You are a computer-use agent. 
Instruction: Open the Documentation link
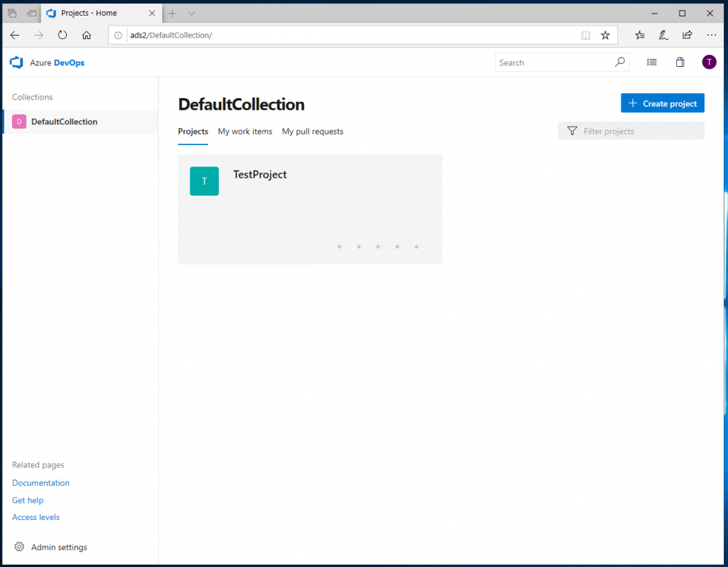[41, 483]
